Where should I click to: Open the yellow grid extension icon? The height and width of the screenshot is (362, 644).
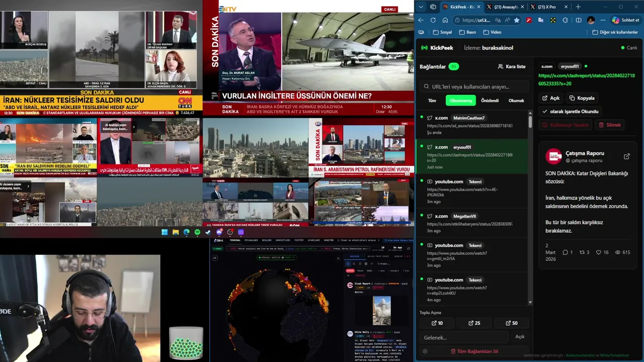coord(552,20)
